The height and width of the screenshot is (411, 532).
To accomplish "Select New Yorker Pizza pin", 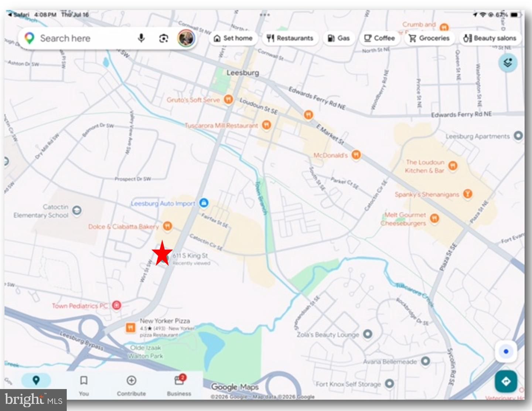I will pyautogui.click(x=130, y=328).
